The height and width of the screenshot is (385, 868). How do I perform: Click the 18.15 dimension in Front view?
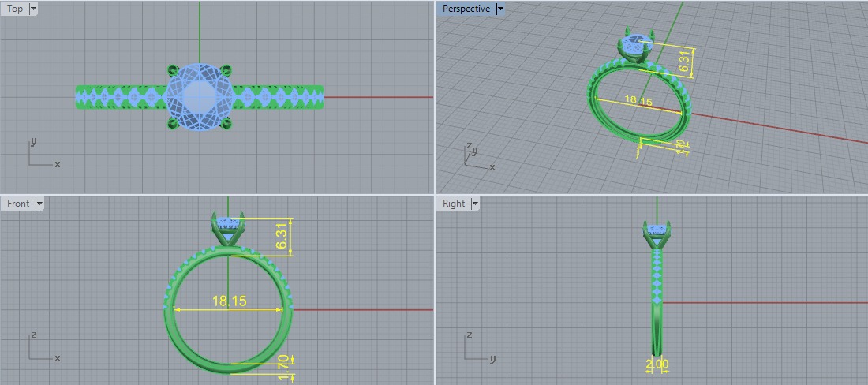point(229,301)
